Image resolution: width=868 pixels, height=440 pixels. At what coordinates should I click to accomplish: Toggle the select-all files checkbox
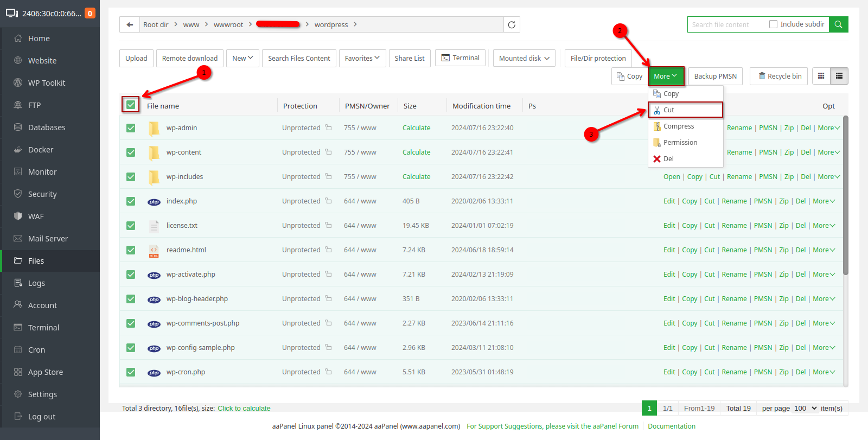point(131,105)
